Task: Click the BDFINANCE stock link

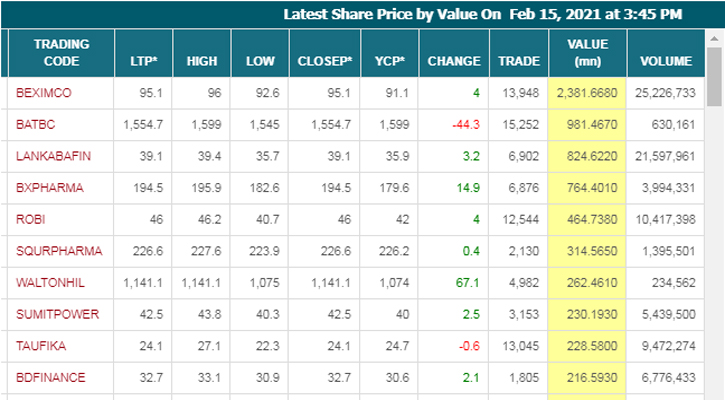Action: point(46,378)
